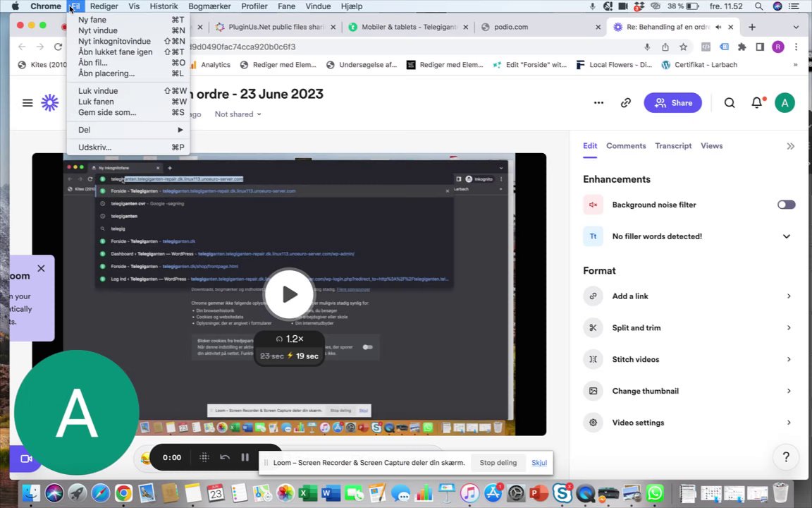Choose Gem side som… menu item
Image resolution: width=812 pixels, height=508 pixels.
point(128,112)
